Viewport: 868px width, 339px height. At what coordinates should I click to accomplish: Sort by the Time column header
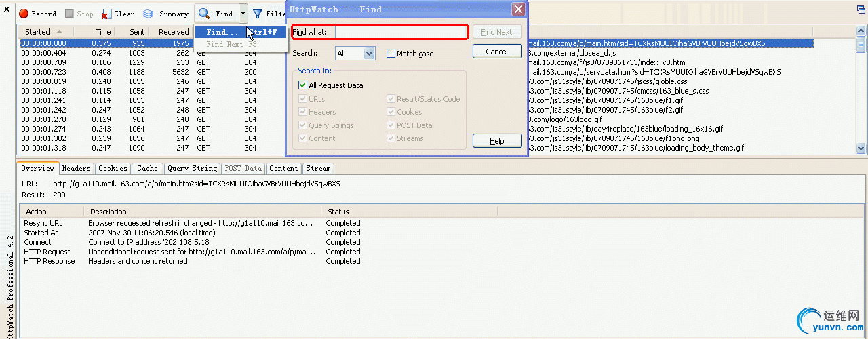(94, 32)
